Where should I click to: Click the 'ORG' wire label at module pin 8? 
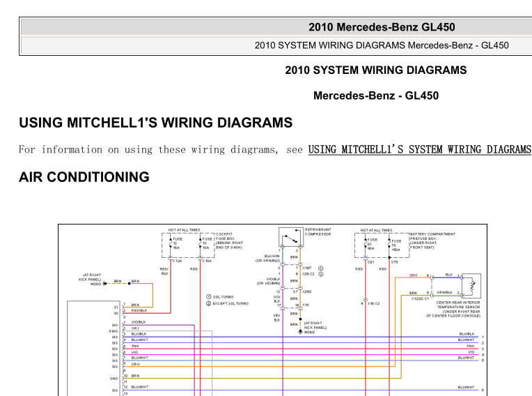point(135,364)
